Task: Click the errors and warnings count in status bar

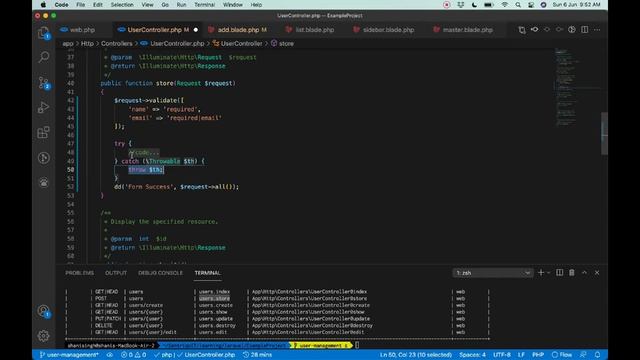Action: coord(133,355)
